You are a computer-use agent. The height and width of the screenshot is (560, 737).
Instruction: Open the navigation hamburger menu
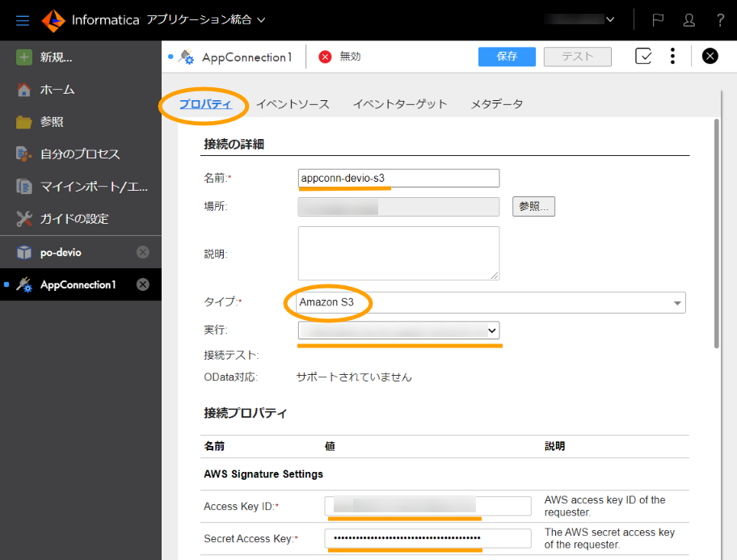(x=22, y=20)
